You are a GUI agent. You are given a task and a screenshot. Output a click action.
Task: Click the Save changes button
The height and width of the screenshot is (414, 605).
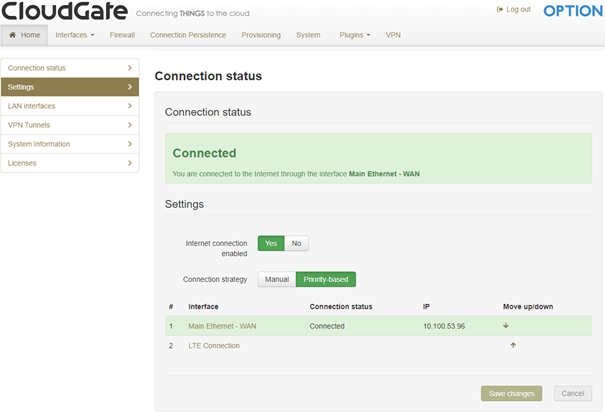511,393
